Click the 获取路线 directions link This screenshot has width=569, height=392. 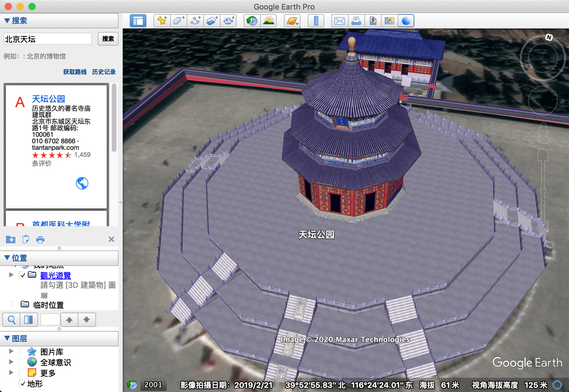point(75,72)
